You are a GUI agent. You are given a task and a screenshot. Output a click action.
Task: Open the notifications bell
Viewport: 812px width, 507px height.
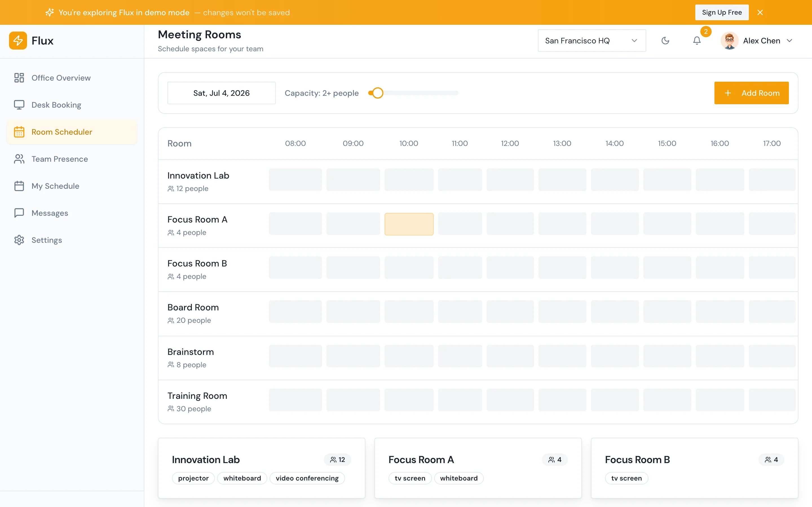click(697, 41)
